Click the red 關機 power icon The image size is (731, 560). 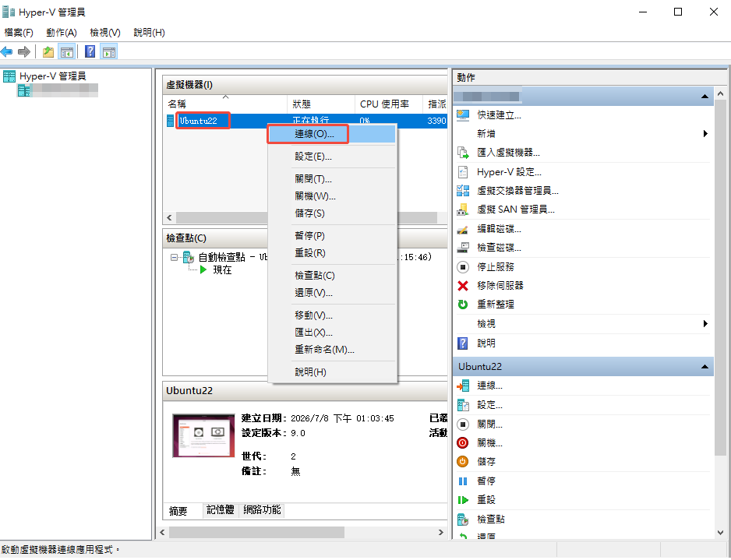pos(462,443)
